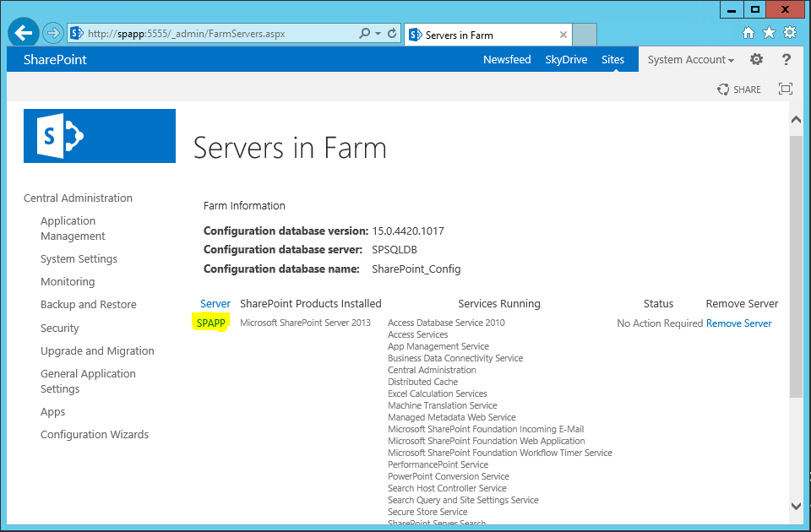The image size is (811, 532).
Task: Toggle focus on content icon
Action: 786,89
